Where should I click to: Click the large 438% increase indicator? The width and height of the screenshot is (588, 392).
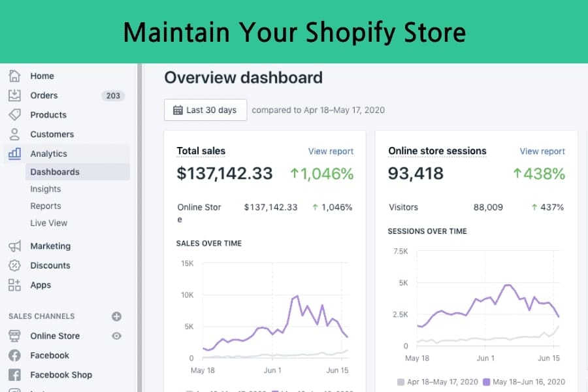pos(539,174)
